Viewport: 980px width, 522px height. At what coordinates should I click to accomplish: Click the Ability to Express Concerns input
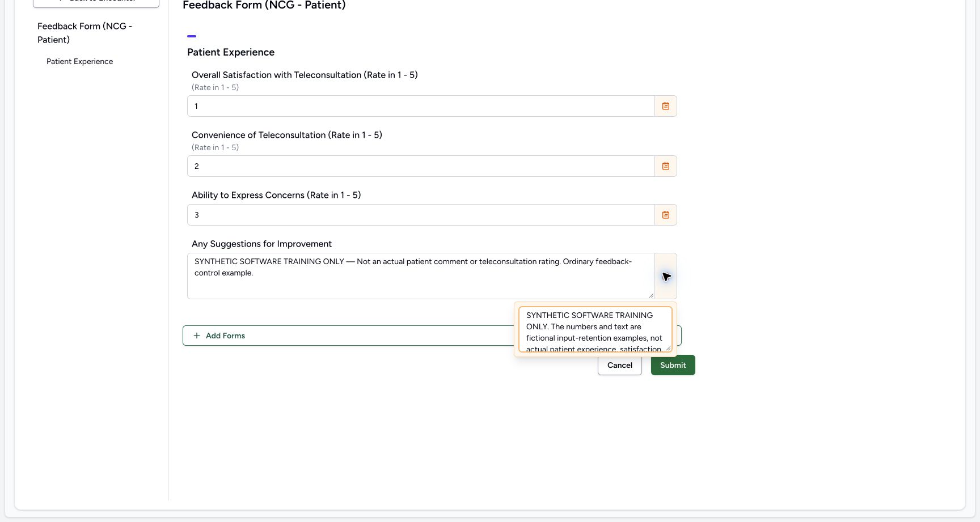(x=421, y=215)
